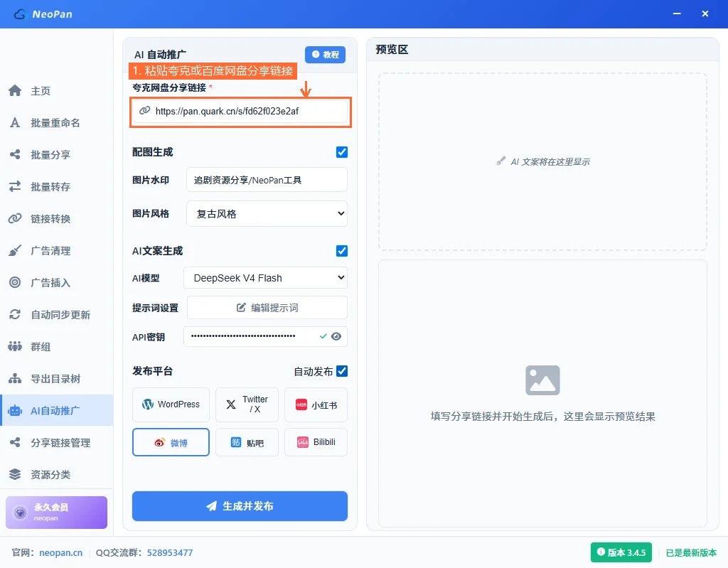Viewport: 728px width, 568px height.
Task: Click the 生成并发布 button
Action: tap(240, 505)
